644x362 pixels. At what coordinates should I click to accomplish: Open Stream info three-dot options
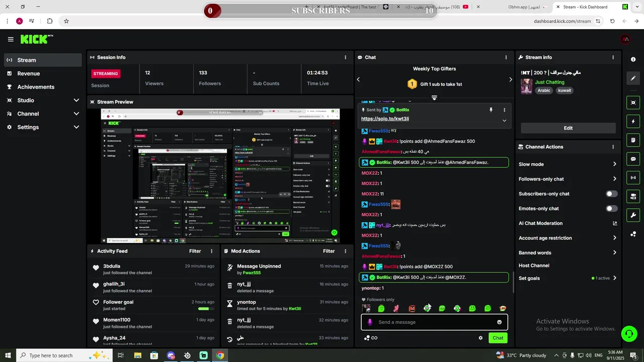[613, 57]
